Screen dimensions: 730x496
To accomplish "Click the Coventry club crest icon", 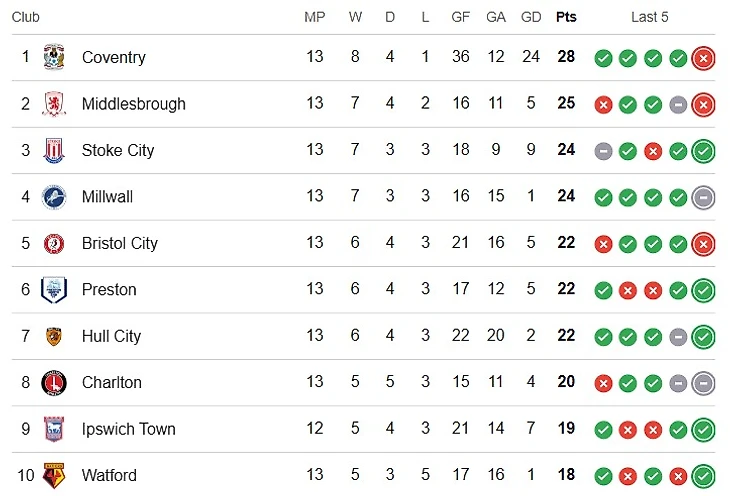I will pos(54,57).
